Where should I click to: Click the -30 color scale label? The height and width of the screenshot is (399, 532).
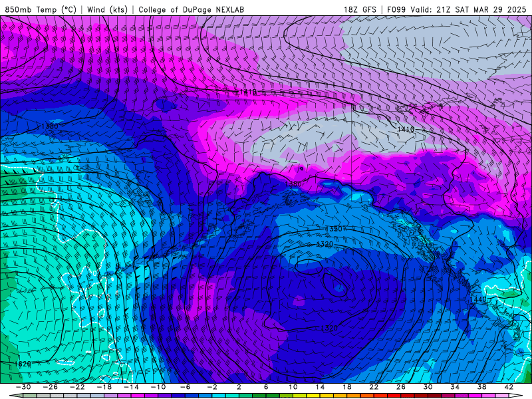23,387
